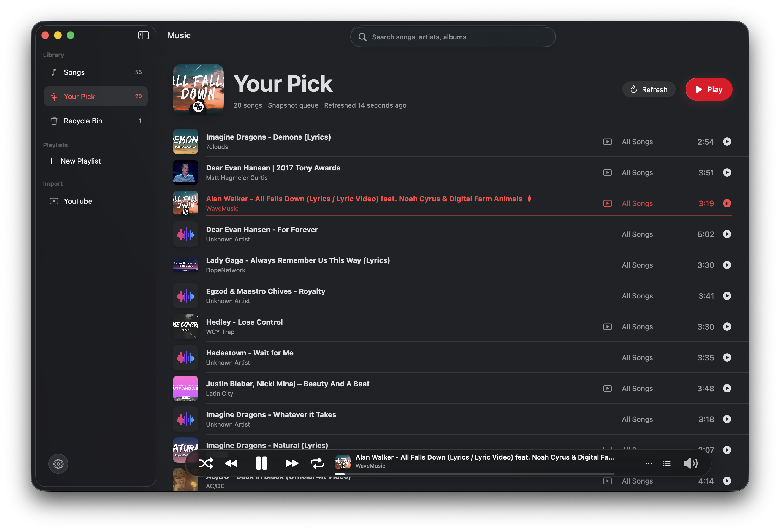Click the "Latin City" artist name
Image resolution: width=780 pixels, height=532 pixels.
click(219, 393)
